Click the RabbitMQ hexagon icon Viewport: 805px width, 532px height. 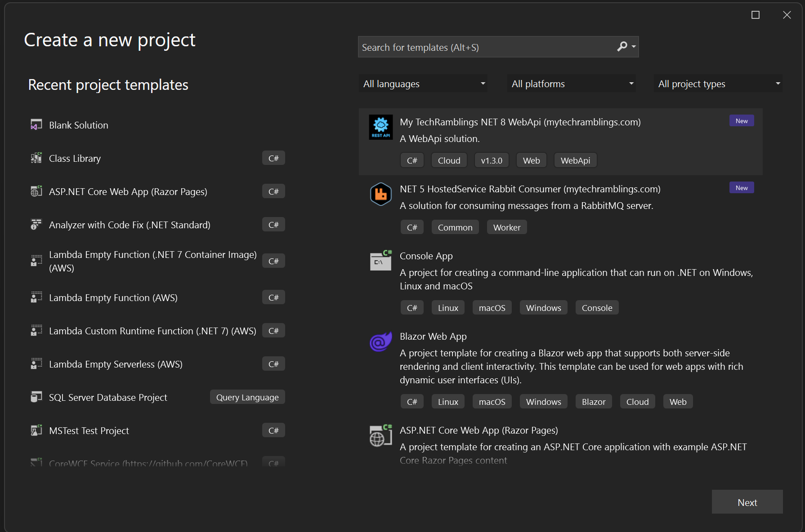point(381,194)
